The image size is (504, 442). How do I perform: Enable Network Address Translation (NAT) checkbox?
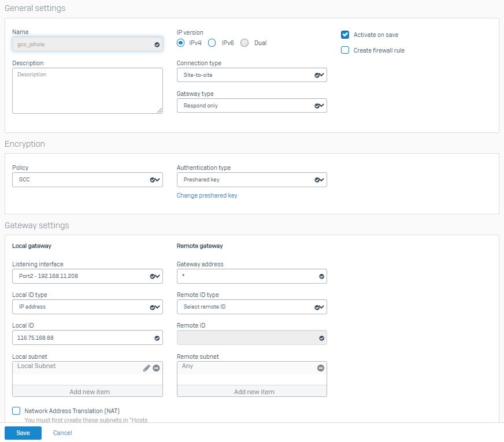pyautogui.click(x=16, y=411)
